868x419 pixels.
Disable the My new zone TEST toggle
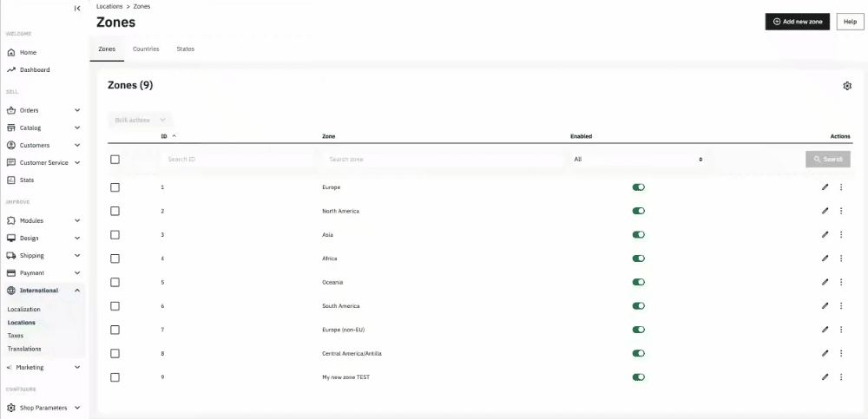pyautogui.click(x=638, y=377)
